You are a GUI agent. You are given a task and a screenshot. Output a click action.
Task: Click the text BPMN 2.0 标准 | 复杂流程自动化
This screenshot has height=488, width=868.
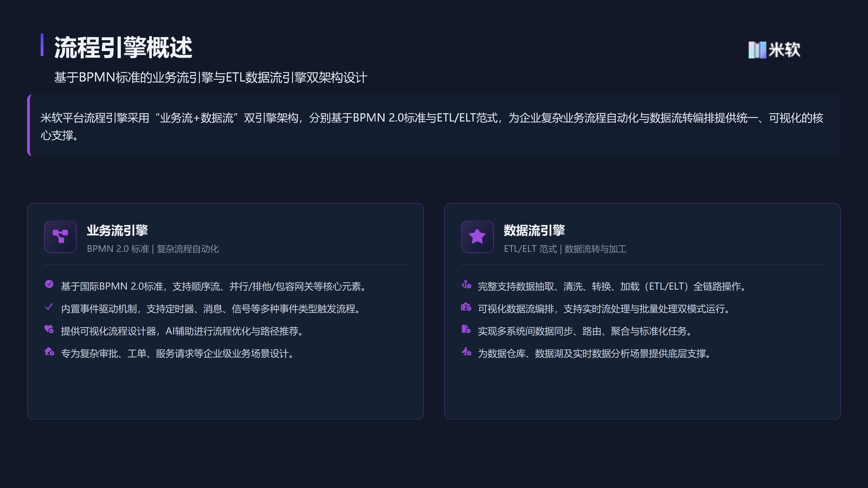153,249
